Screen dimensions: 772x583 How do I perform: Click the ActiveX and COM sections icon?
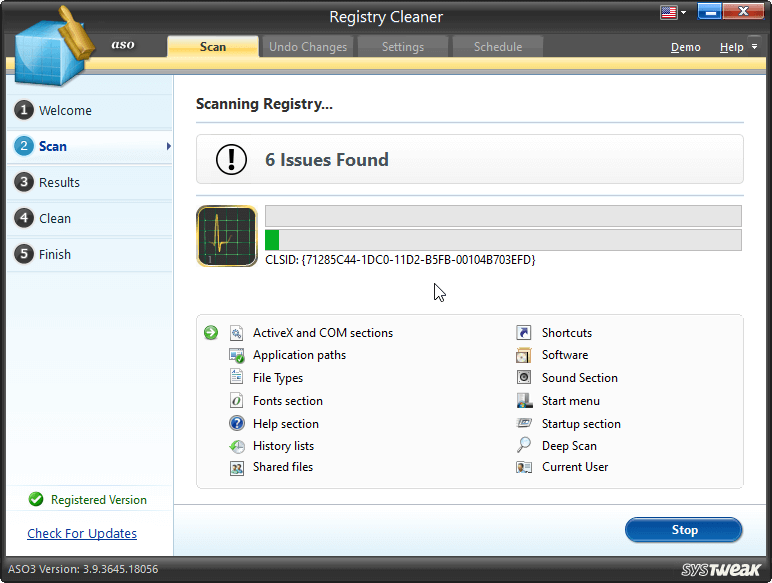tap(237, 333)
